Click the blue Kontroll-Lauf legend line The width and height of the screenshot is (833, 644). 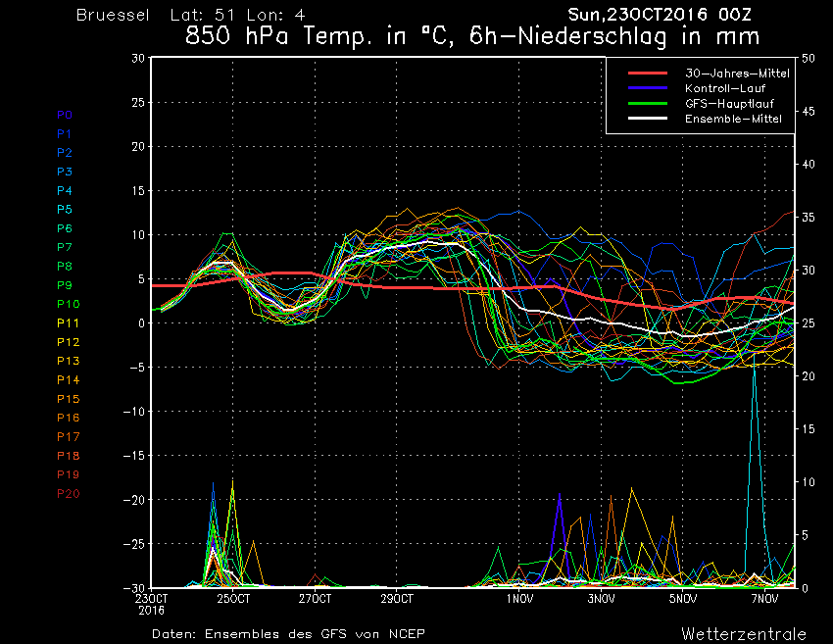648,88
